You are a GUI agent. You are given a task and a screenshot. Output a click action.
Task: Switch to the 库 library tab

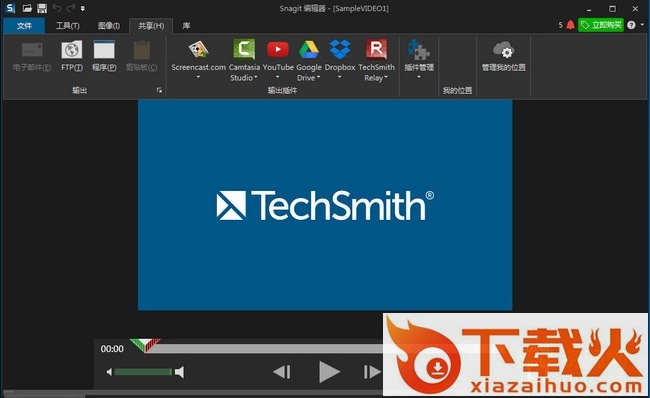coord(187,26)
